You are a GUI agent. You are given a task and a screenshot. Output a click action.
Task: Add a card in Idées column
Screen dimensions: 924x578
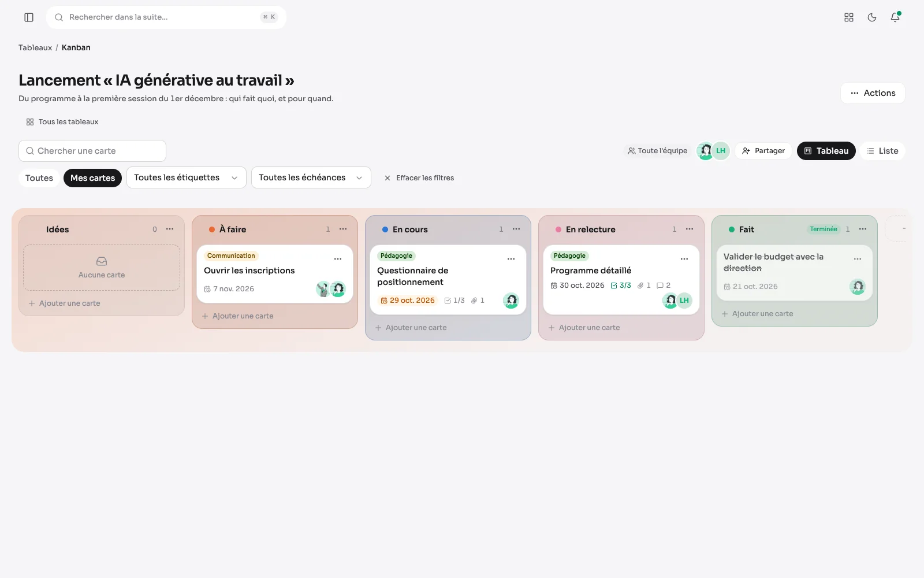pos(64,303)
